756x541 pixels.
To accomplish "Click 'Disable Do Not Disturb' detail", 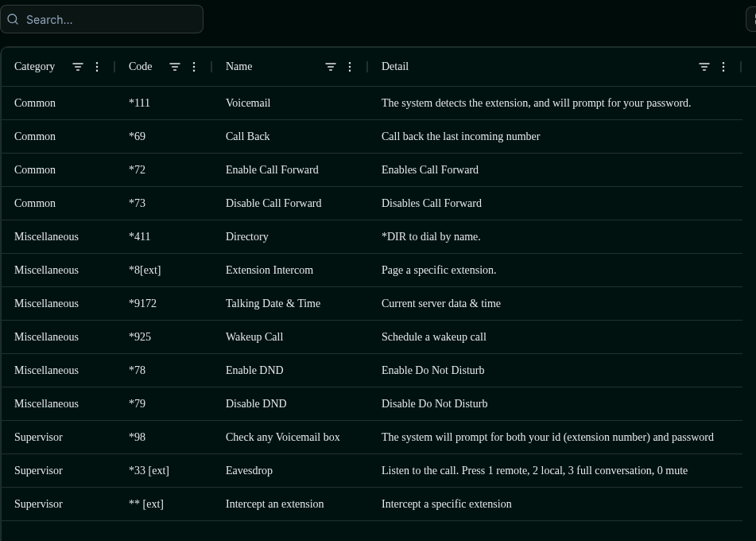I will (434, 403).
